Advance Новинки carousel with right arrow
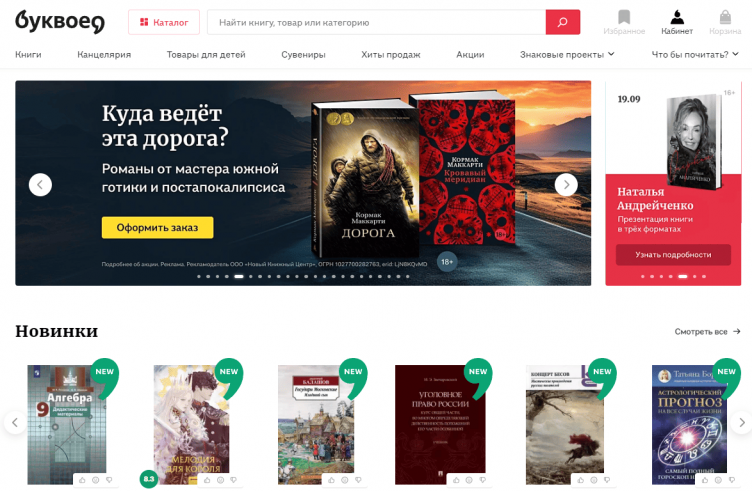752x491 pixels. tap(741, 422)
